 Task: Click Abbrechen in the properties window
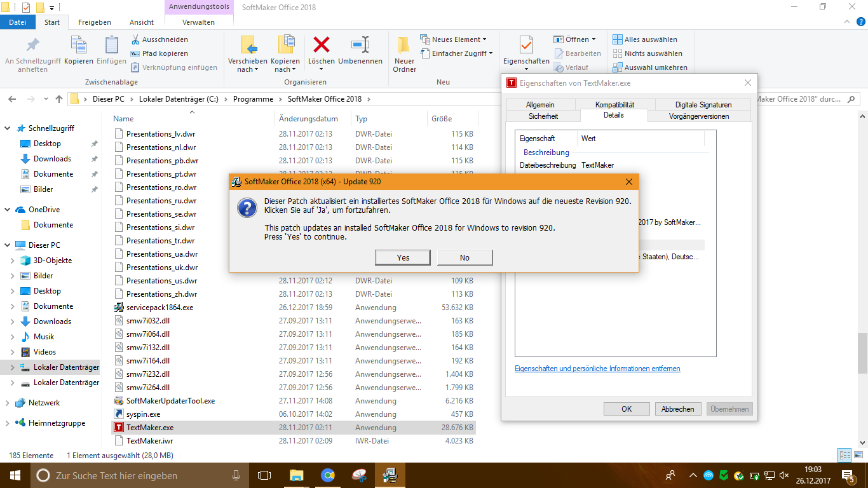pyautogui.click(x=678, y=409)
